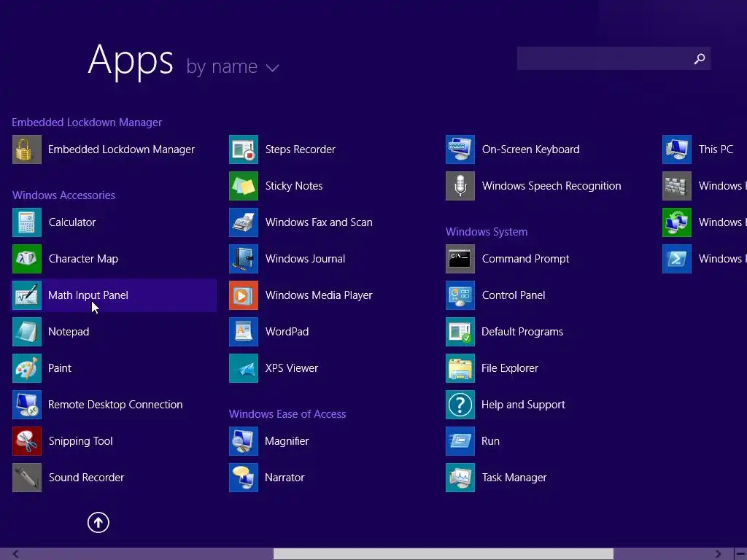Image resolution: width=747 pixels, height=560 pixels.
Task: Select the Windows Ease of Access group header
Action: point(287,414)
